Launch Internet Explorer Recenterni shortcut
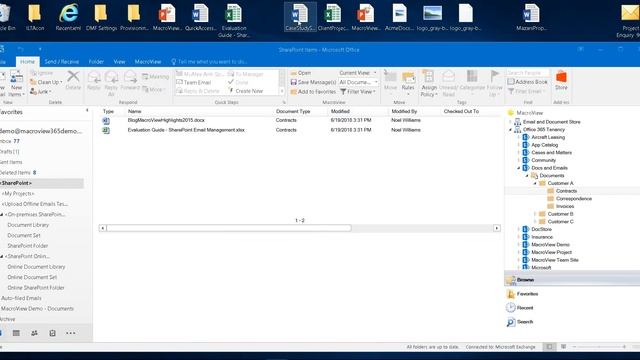This screenshot has width=640, height=360. 68,17
